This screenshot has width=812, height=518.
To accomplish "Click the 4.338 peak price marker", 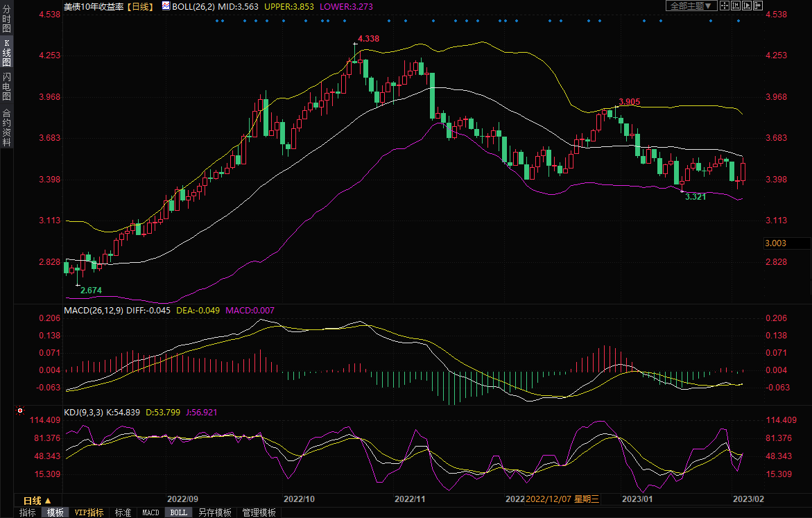I will [368, 39].
